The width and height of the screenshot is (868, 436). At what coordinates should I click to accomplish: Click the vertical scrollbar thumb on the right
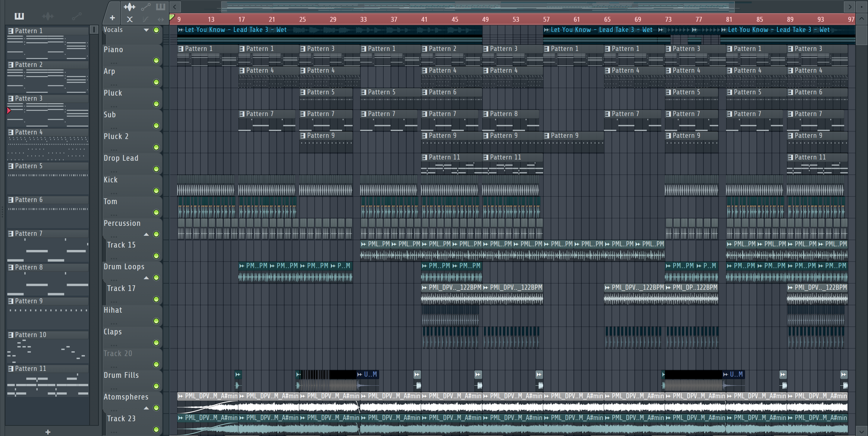click(862, 34)
